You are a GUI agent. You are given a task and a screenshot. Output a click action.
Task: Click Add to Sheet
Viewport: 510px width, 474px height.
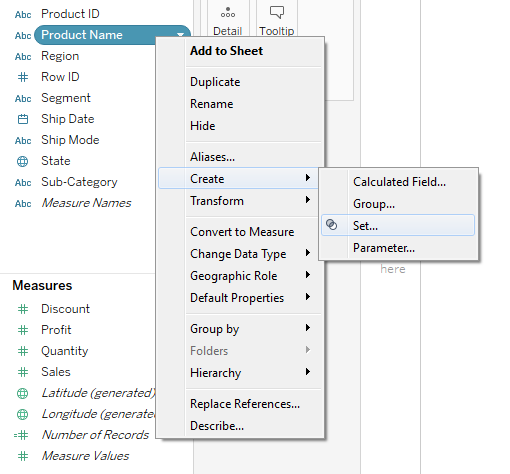tap(226, 51)
